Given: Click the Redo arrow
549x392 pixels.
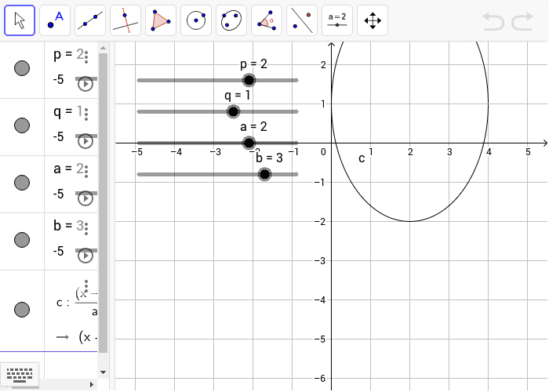Looking at the screenshot, I should (x=522, y=21).
